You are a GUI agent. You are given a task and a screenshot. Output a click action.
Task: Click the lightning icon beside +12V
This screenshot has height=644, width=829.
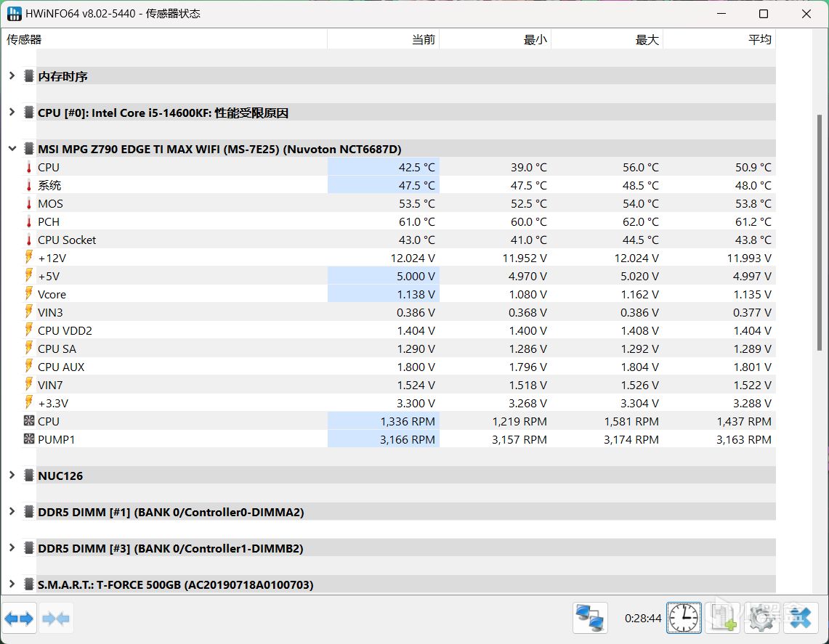(x=29, y=258)
